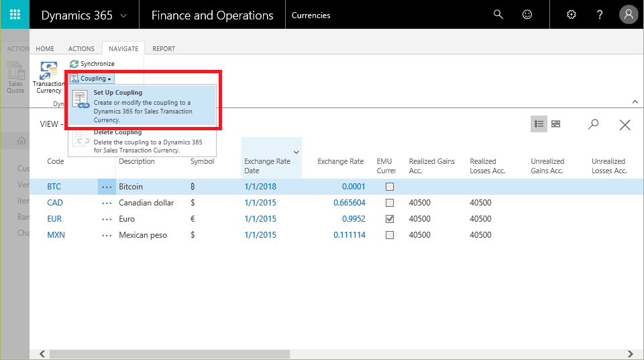Screen dimensions: 644x360
Task: Toggle EMU Currency checkbox for Mexican peso
Action: pos(390,235)
